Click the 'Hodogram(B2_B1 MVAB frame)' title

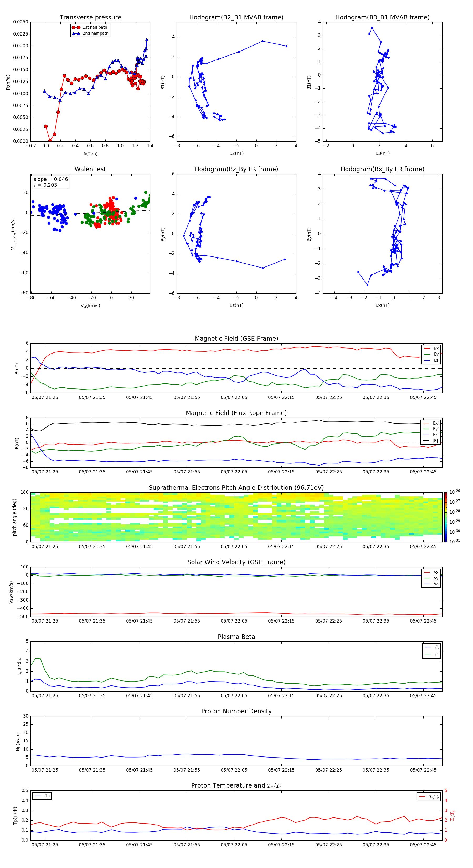coord(236,18)
